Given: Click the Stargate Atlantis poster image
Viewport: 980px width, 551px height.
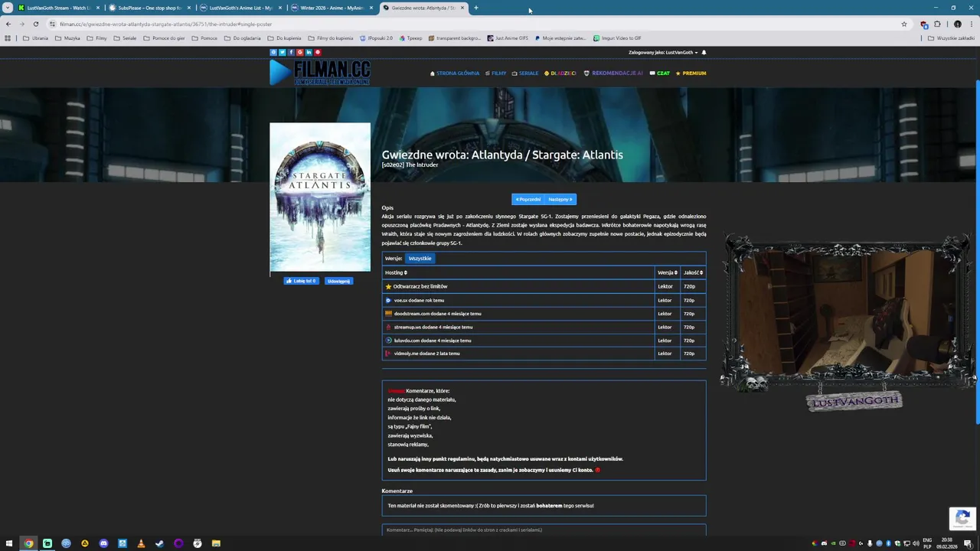Looking at the screenshot, I should click(x=320, y=197).
